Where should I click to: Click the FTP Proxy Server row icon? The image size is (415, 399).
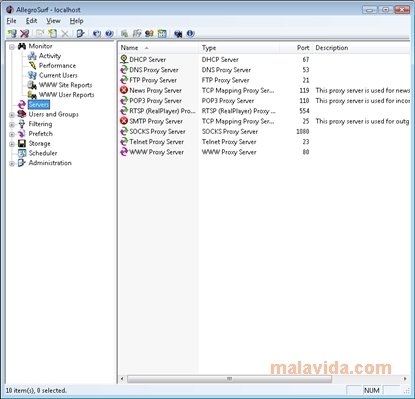(124, 80)
